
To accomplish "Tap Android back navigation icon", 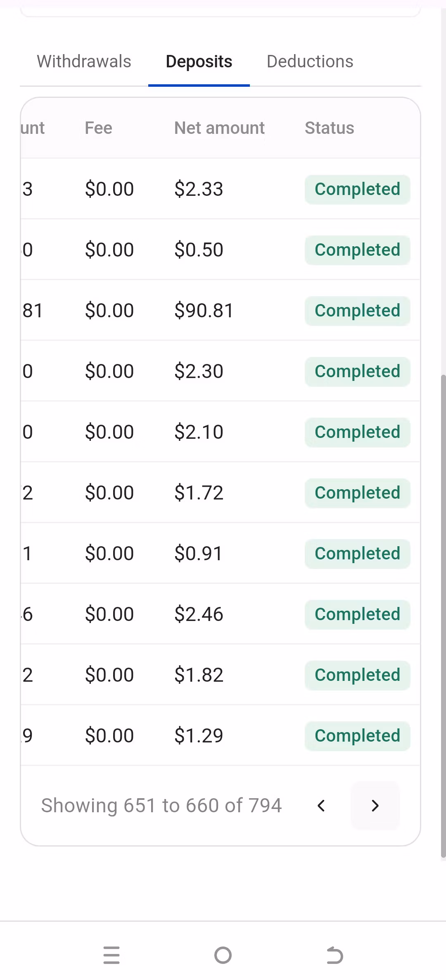I will tap(334, 955).
